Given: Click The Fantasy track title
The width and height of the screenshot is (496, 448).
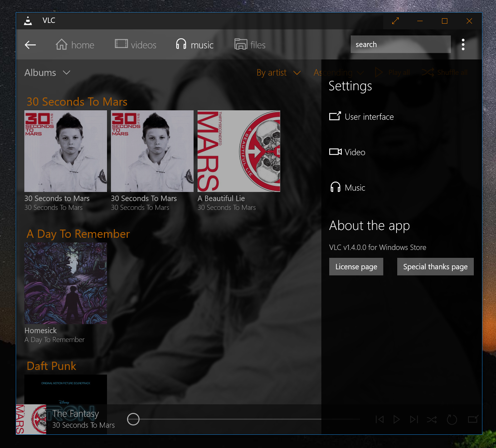Looking at the screenshot, I should click(x=76, y=414).
